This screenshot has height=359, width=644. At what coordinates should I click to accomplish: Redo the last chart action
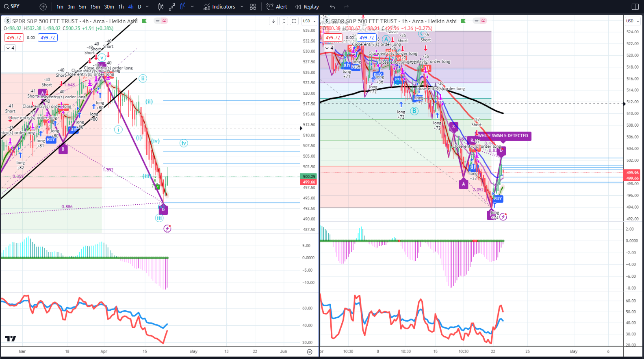[x=346, y=7]
